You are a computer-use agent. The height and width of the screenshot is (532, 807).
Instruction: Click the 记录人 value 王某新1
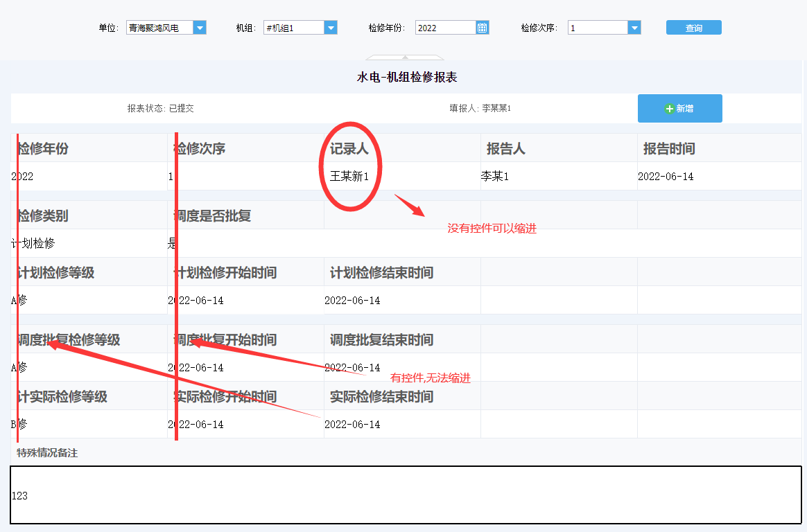(x=349, y=177)
